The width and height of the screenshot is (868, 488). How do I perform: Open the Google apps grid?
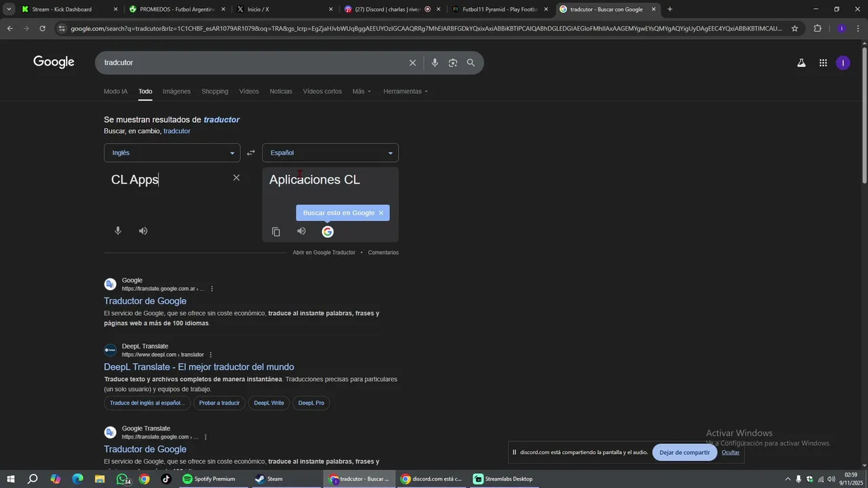823,63
